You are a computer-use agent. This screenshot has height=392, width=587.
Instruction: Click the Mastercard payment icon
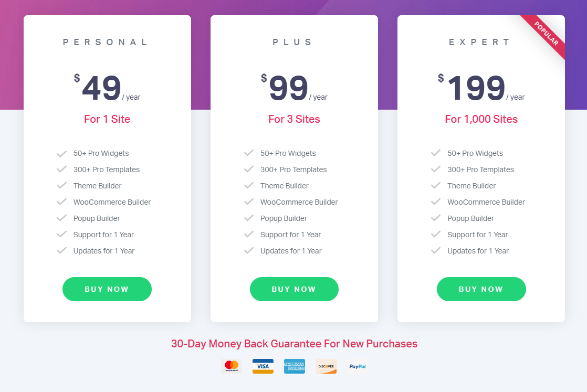232,366
